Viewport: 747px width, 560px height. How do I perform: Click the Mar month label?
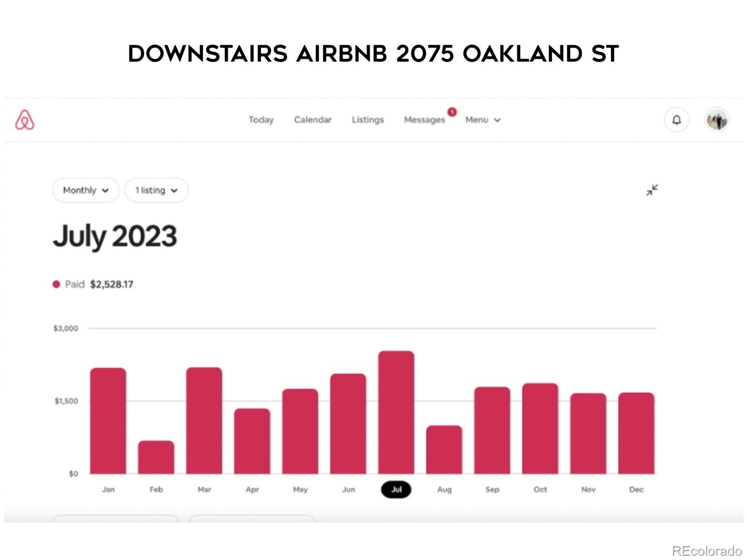(204, 490)
